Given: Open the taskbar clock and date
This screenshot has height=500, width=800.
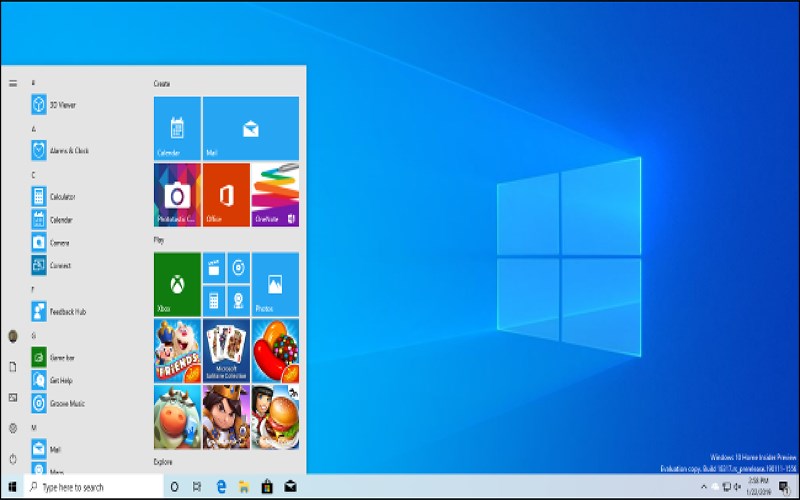Looking at the screenshot, I should coord(758,487).
